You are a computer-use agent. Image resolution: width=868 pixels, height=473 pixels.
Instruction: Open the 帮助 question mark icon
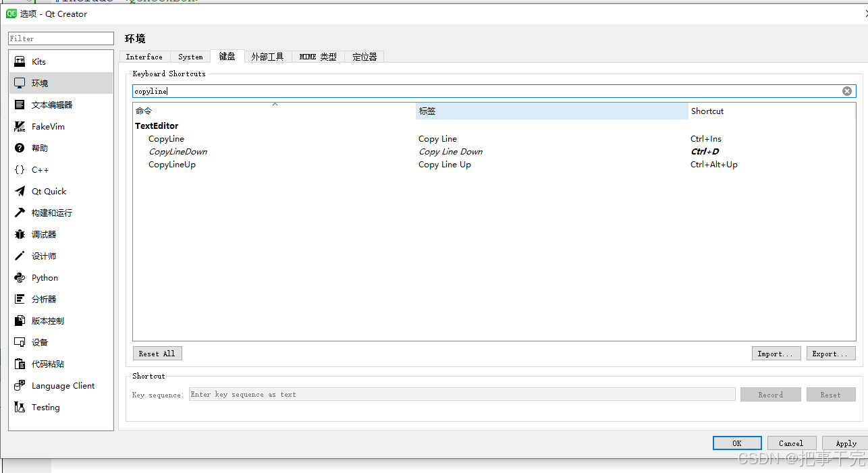point(20,148)
